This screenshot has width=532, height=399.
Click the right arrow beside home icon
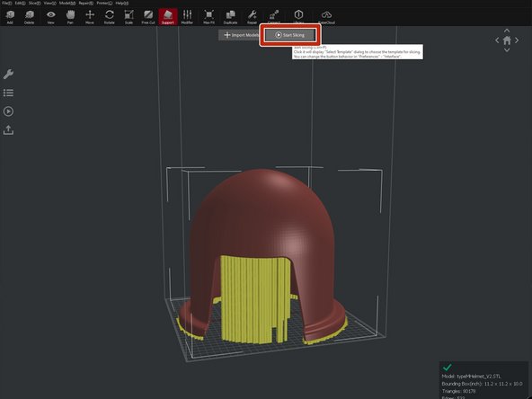pos(517,40)
